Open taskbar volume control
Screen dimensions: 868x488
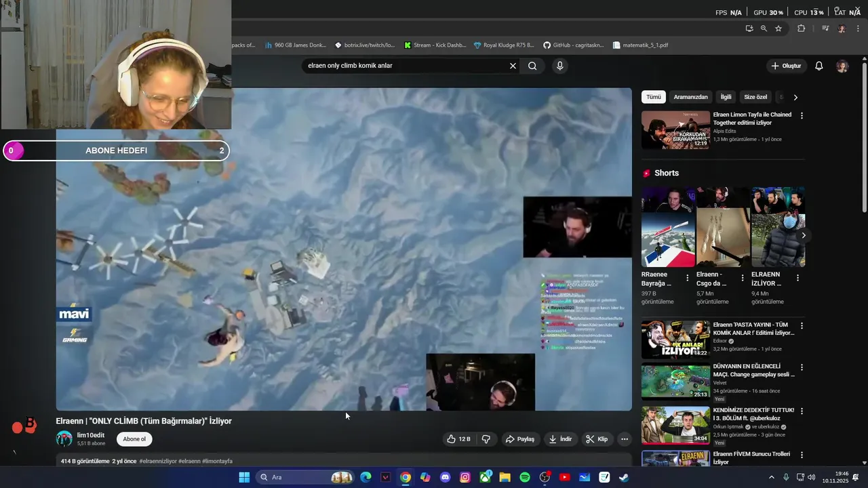[x=811, y=477]
